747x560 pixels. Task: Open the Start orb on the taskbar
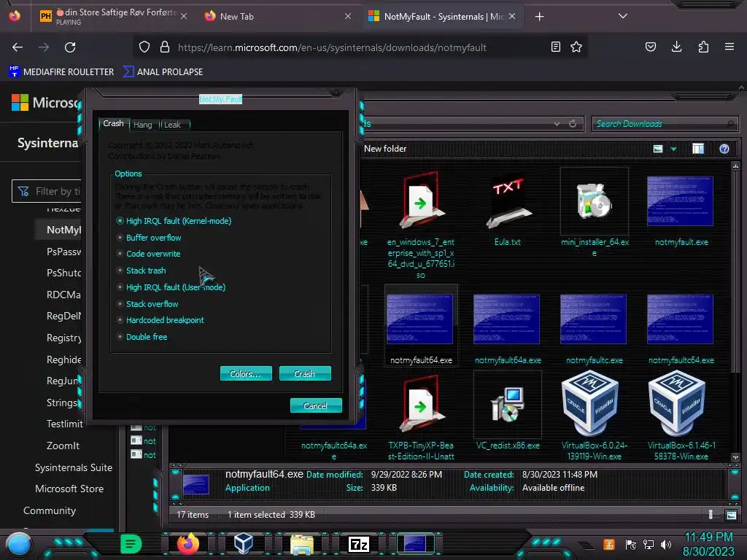[x=18, y=544]
